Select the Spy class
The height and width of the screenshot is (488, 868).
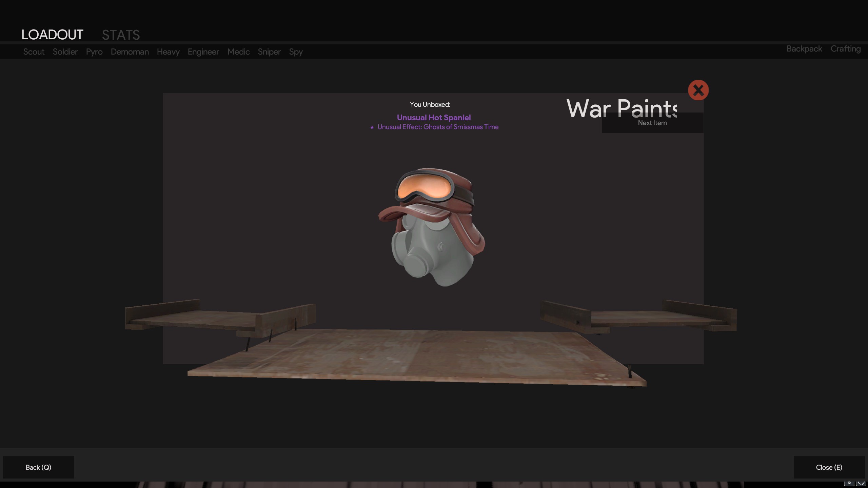(x=296, y=52)
